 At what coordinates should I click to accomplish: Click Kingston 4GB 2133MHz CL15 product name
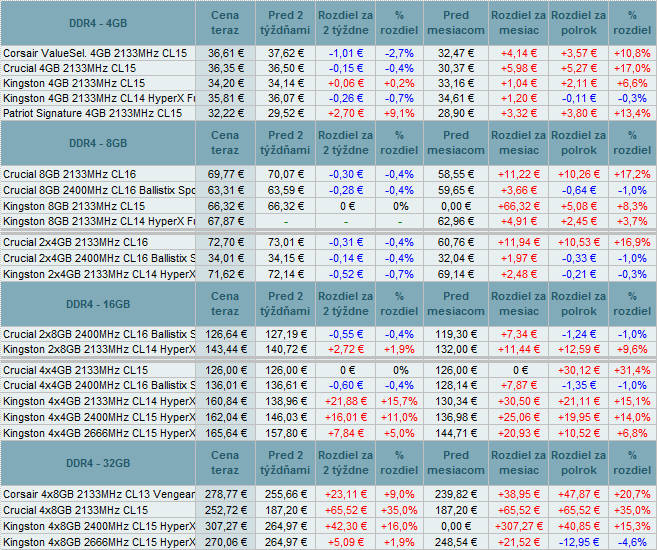(x=74, y=83)
